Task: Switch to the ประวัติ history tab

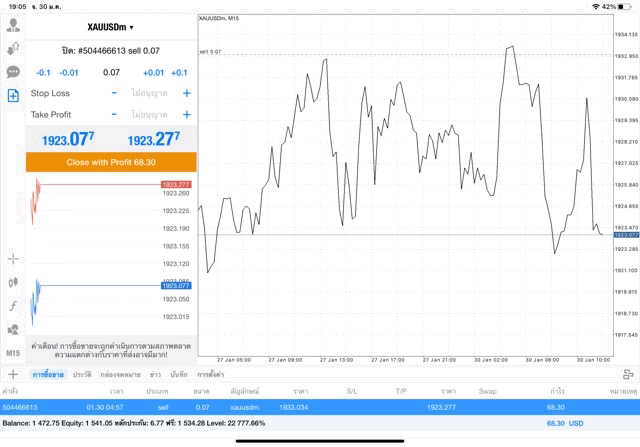Action: 82,374
